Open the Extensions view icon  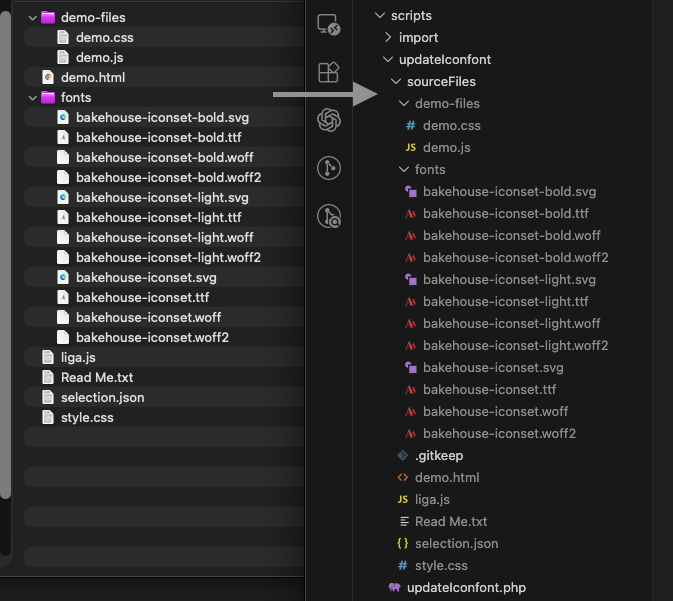tap(328, 72)
